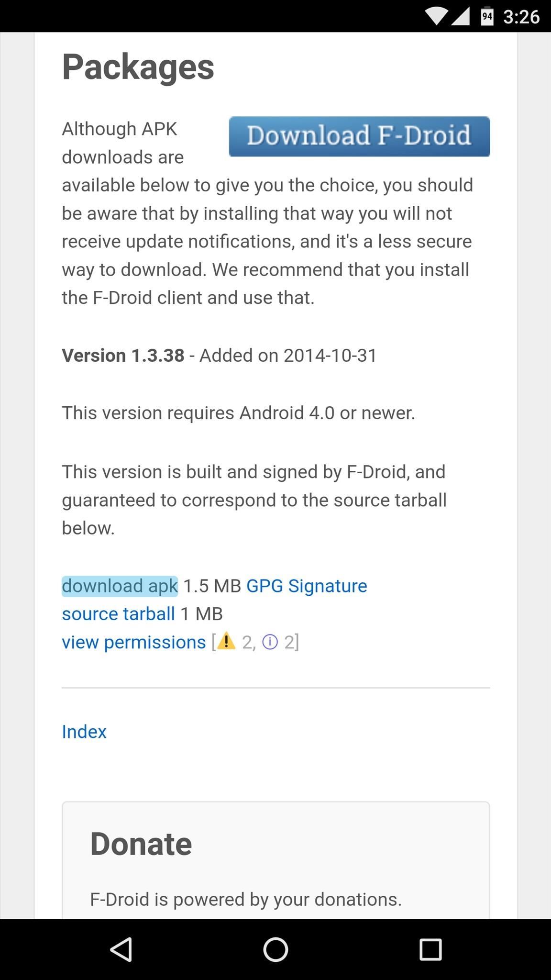Tap the Android home circle icon
The width and height of the screenshot is (551, 980).
point(275,949)
